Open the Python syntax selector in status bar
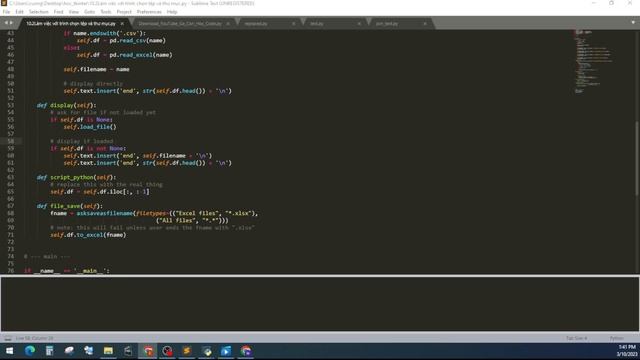640x360 pixels. (617, 338)
